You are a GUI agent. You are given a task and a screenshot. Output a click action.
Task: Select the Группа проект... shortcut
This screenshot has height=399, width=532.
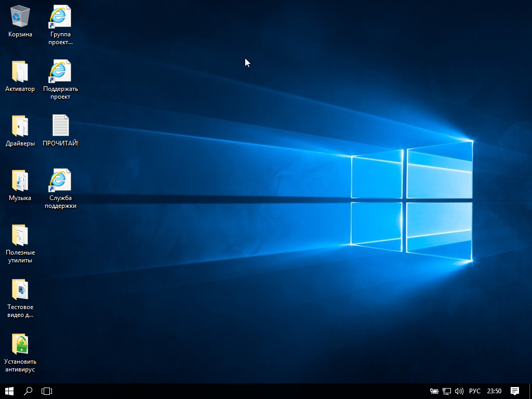click(x=60, y=25)
